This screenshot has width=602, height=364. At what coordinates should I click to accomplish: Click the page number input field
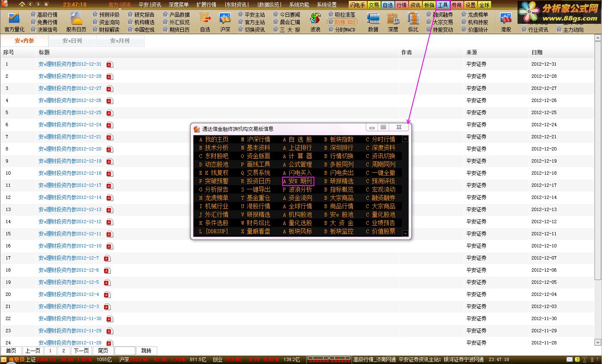tap(125, 351)
